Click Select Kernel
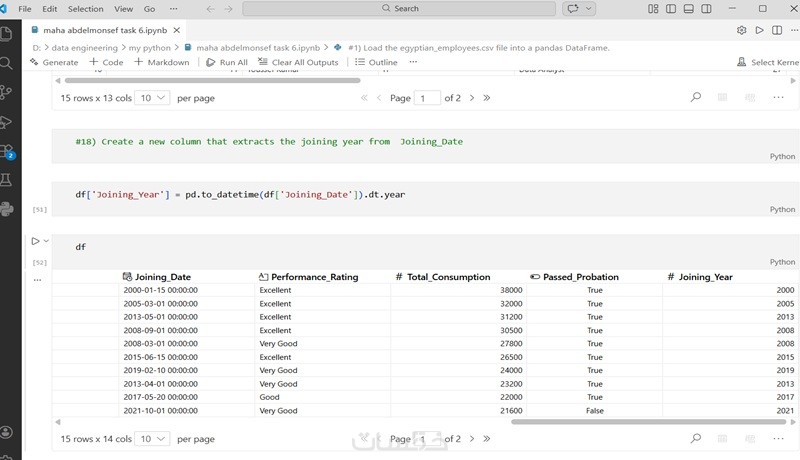 [768, 62]
